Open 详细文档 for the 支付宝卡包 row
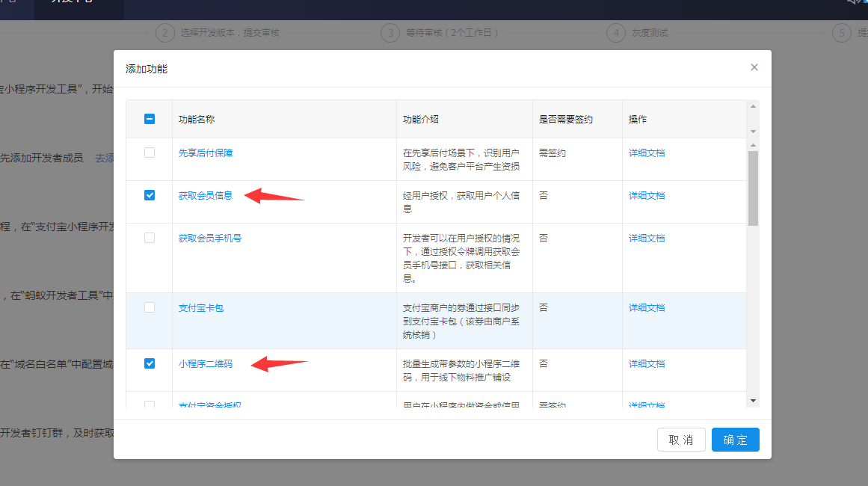This screenshot has width=868, height=486. (x=647, y=307)
